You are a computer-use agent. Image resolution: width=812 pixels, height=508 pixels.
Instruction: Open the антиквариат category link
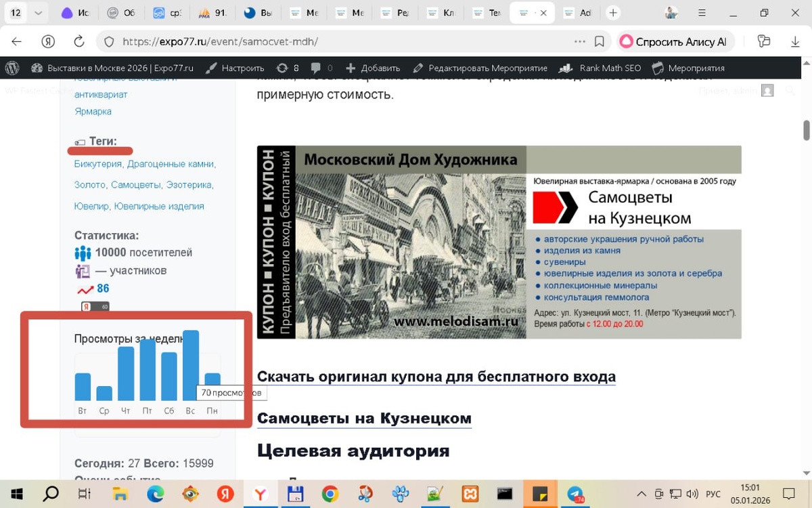101,94
